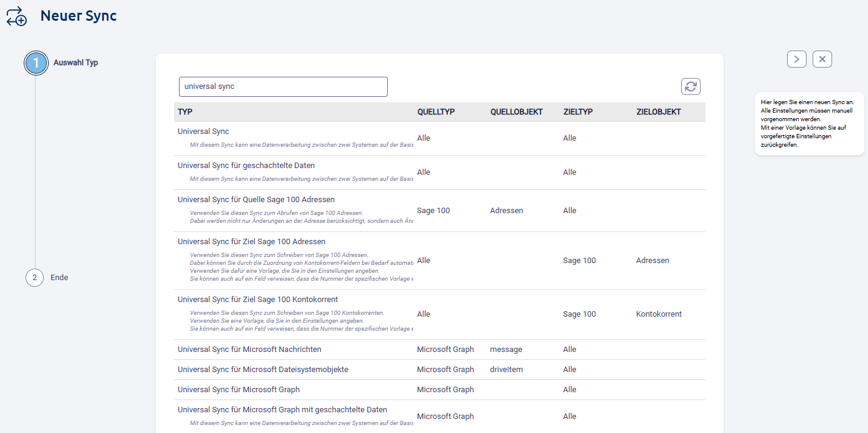The width and height of the screenshot is (868, 433).
Task: Click the X cancel button
Action: 822,59
